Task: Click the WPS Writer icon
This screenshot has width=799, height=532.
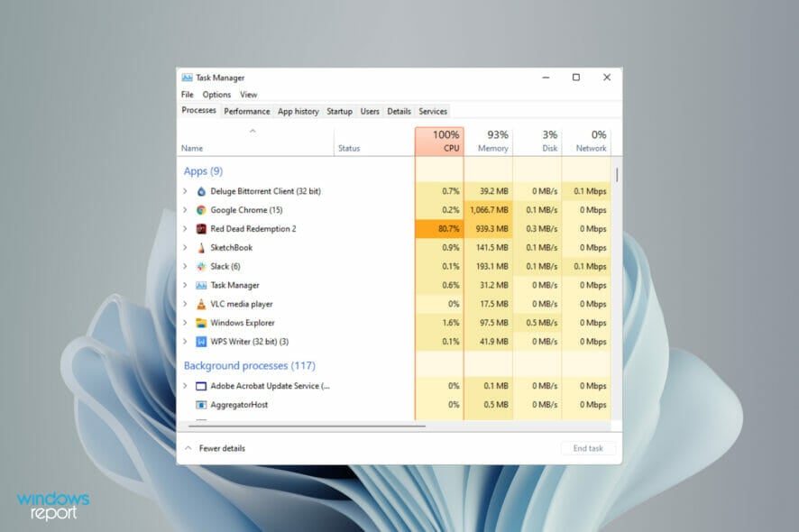Action: [201, 342]
